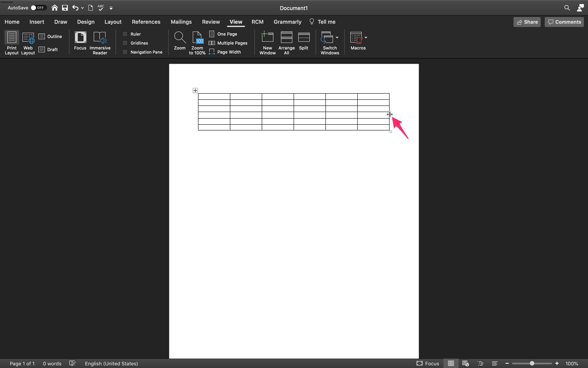Screen dimensions: 588x368
Task: Open the Home icon in title bar
Action: 55,8
